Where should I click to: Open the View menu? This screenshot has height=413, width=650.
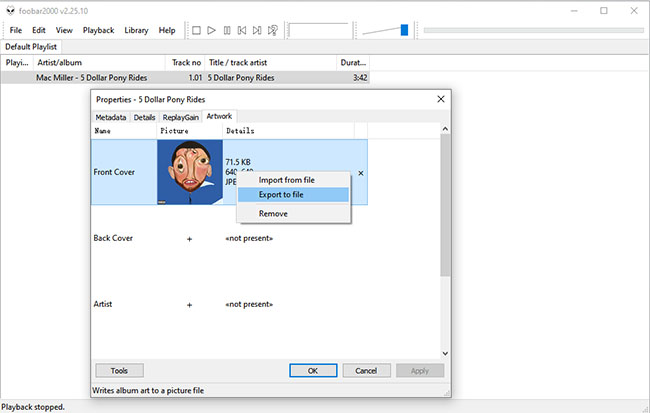coord(64,30)
